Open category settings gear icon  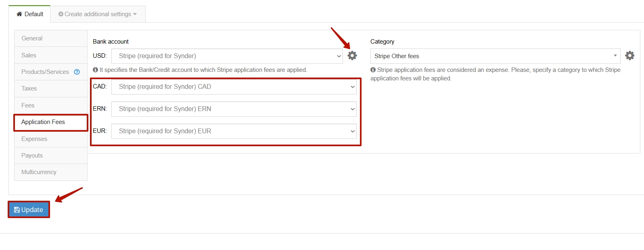pos(630,56)
